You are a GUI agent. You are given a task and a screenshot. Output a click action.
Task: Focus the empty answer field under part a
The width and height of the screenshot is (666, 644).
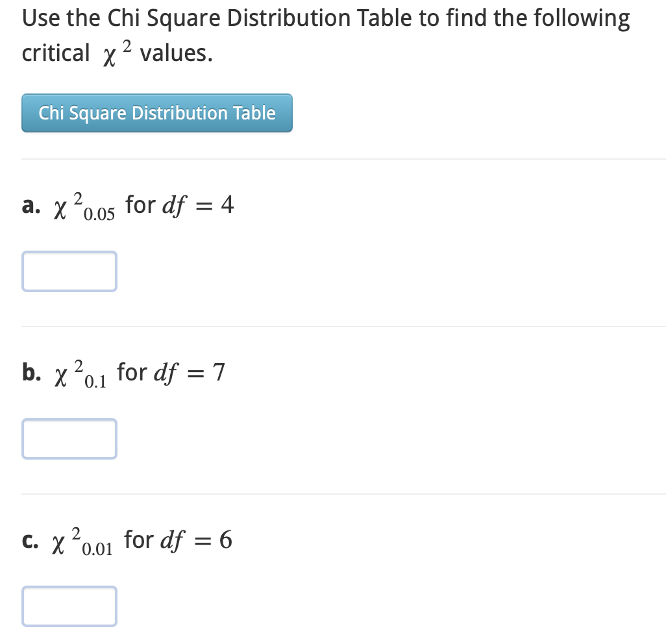tap(69, 271)
